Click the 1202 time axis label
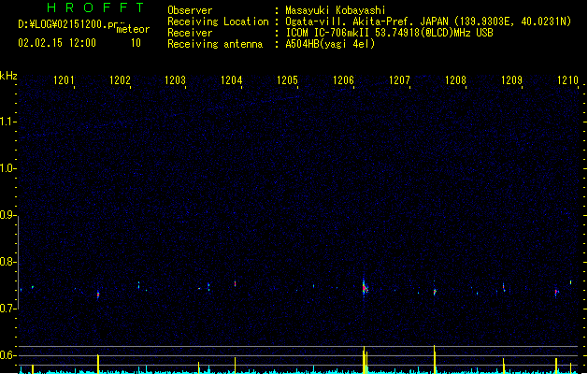588x374 pixels. 120,80
